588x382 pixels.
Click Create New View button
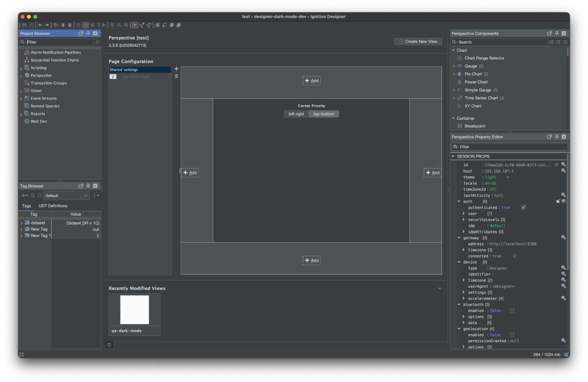[418, 42]
